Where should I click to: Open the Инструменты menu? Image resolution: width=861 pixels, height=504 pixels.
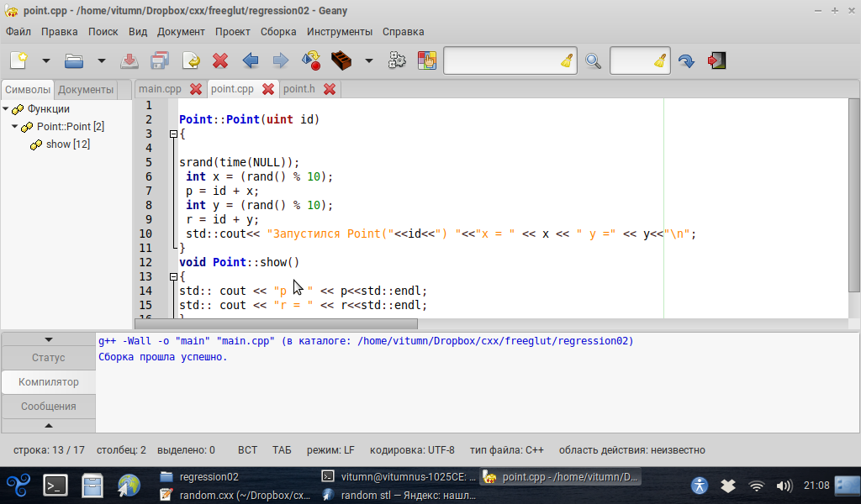coord(340,32)
